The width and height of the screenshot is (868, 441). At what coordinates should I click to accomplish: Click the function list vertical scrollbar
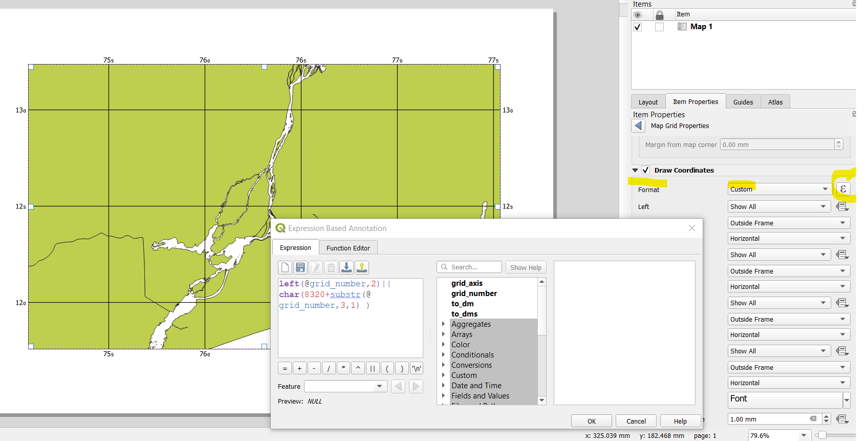(542, 341)
